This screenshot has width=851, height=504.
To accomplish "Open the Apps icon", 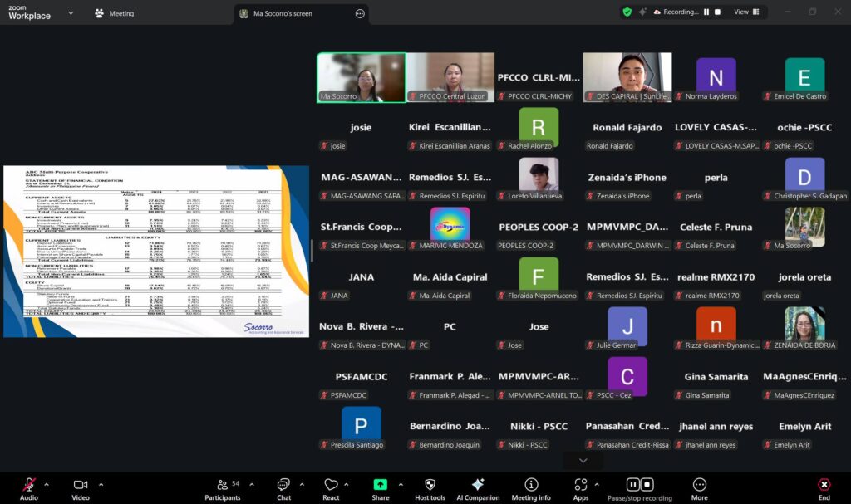I will (x=580, y=486).
